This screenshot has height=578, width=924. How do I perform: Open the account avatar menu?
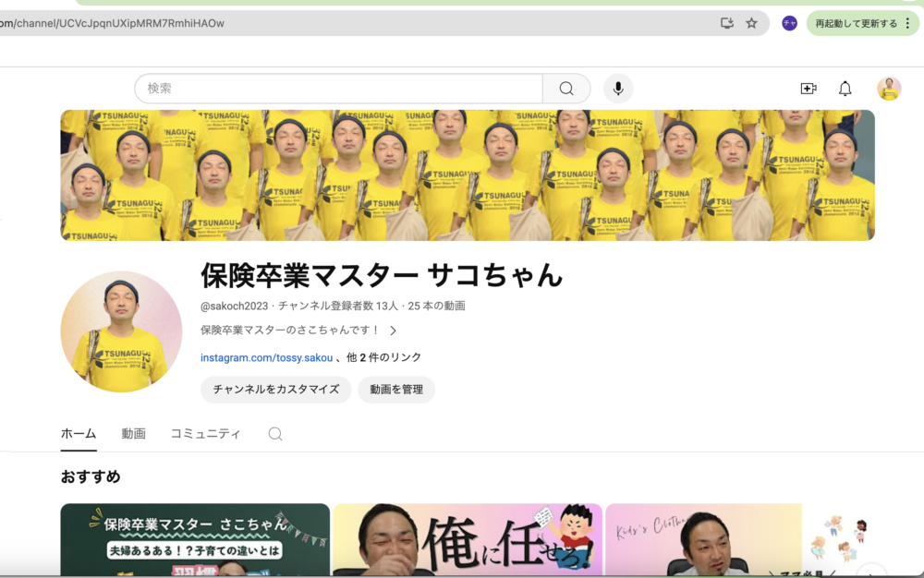tap(889, 89)
